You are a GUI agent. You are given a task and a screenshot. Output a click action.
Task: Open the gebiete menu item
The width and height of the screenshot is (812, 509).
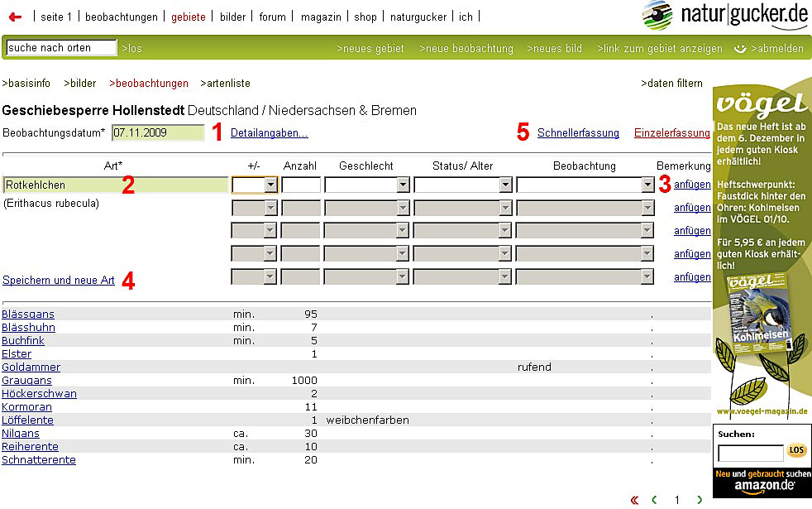pos(189,17)
